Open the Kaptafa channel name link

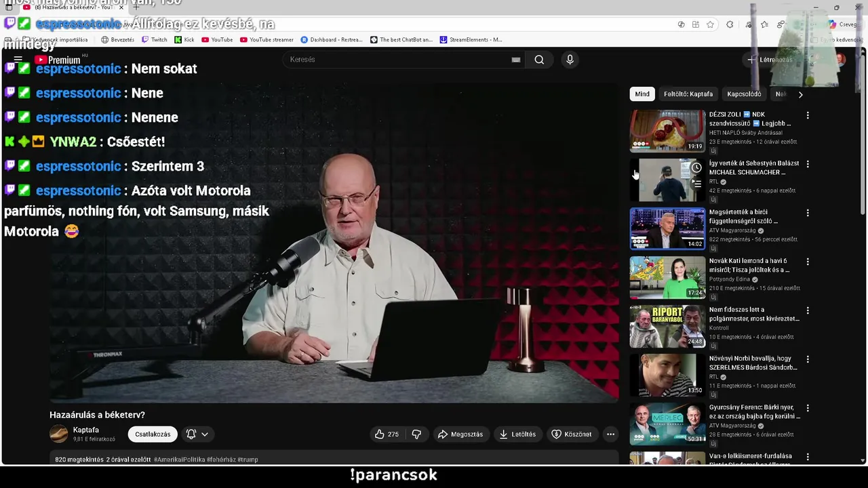tap(86, 430)
